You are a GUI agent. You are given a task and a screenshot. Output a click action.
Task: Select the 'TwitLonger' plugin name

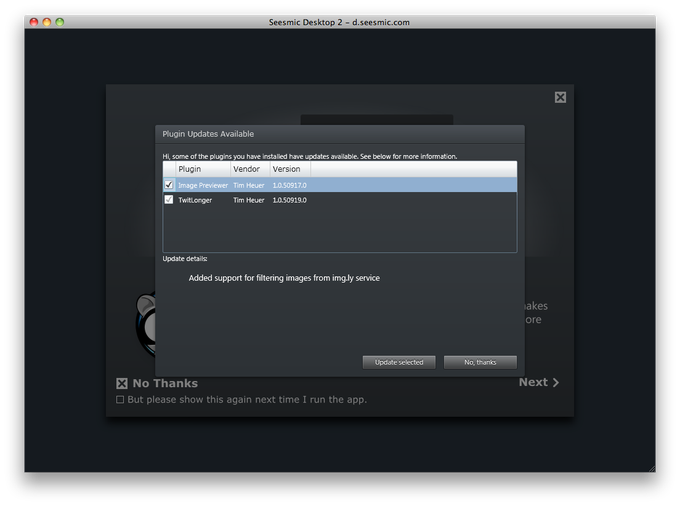195,200
